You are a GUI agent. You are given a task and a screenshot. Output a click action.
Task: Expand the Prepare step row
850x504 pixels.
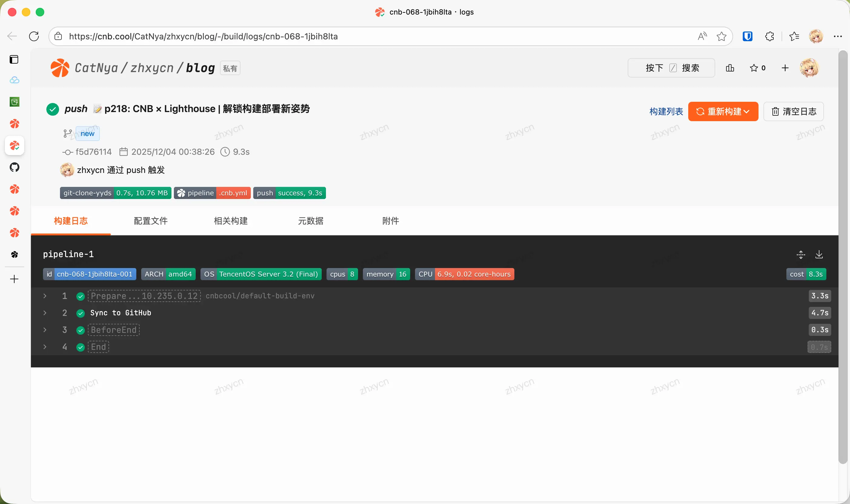[x=45, y=296]
